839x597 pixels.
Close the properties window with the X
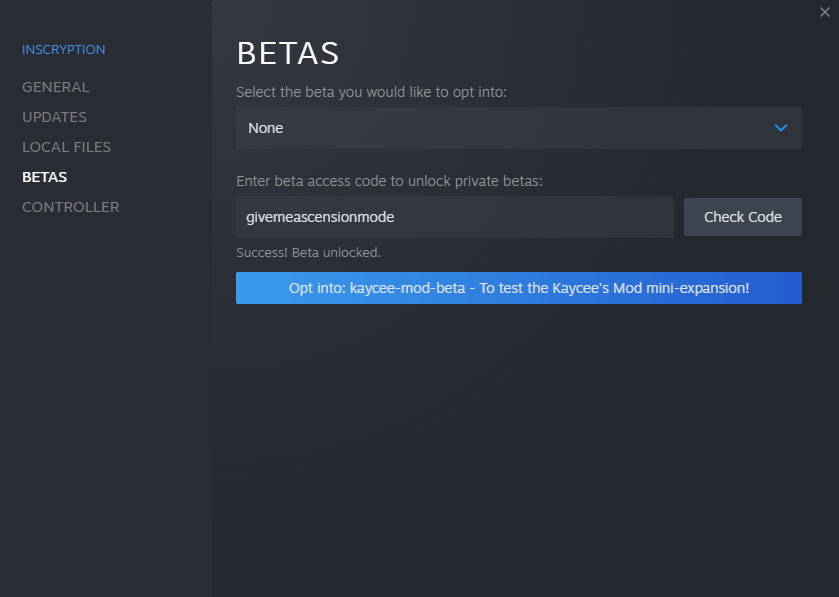click(823, 10)
